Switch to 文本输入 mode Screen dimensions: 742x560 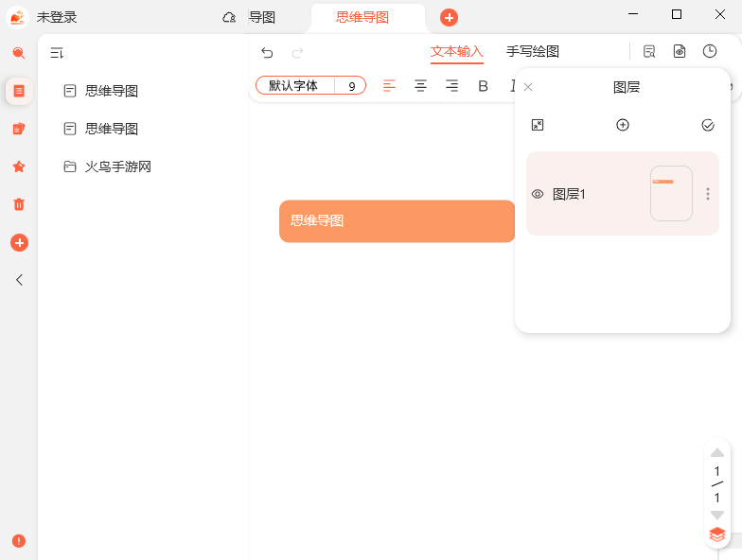pyautogui.click(x=456, y=51)
